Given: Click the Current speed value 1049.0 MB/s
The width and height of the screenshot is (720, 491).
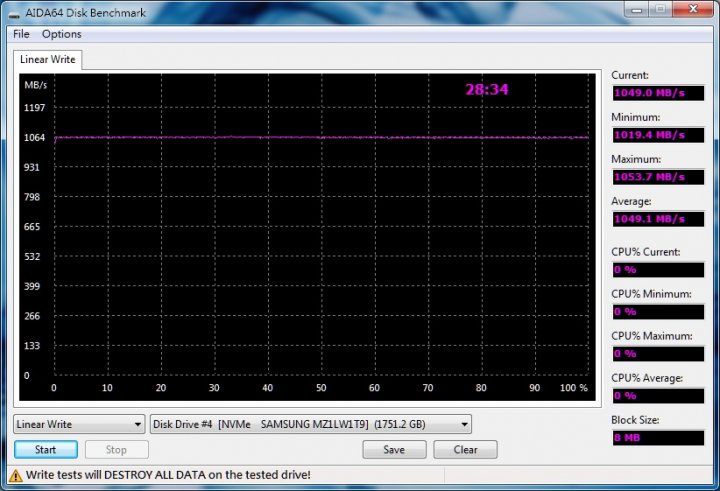Looking at the screenshot, I should 658,93.
